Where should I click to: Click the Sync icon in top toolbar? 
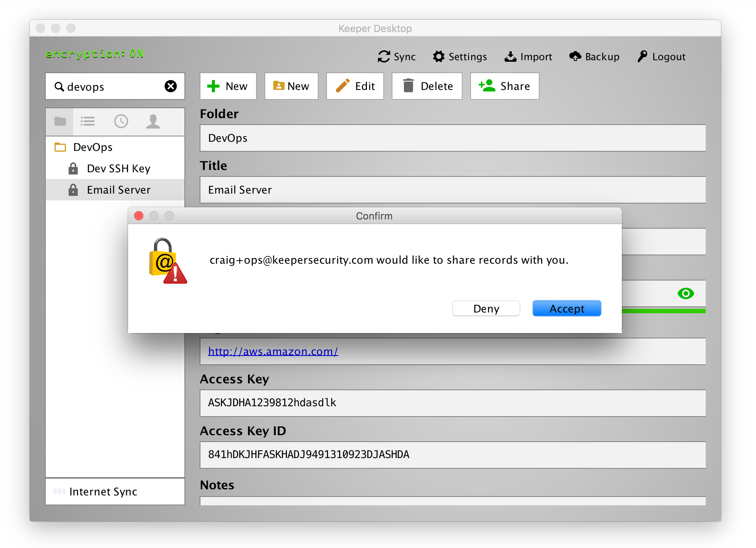pos(384,56)
